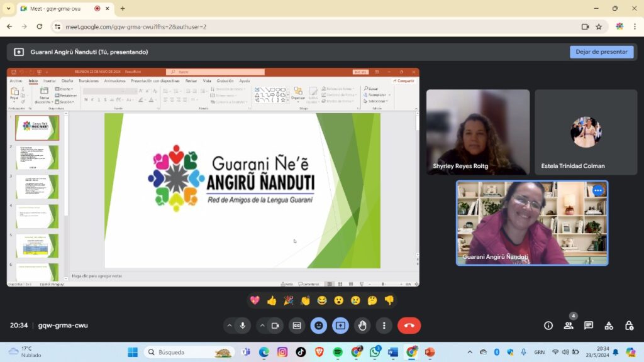Turn off the camera in Meet

[275, 326]
